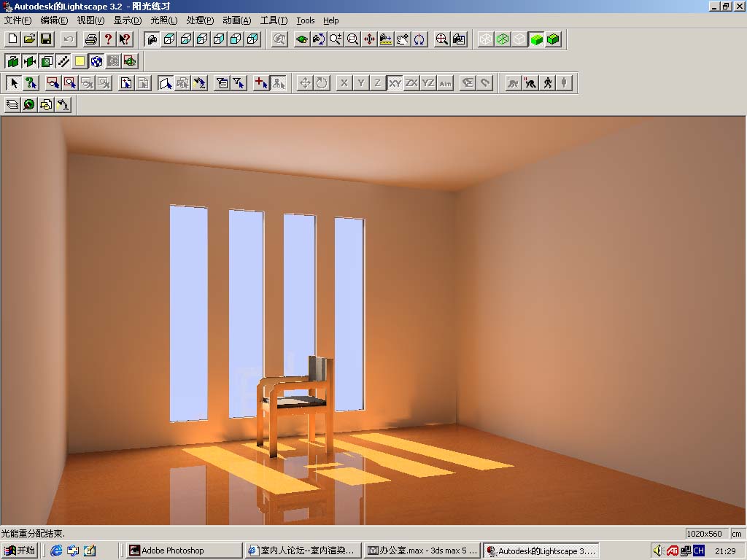Select the Tilt view circular arrow tool
747x560 pixels.
pos(419,39)
